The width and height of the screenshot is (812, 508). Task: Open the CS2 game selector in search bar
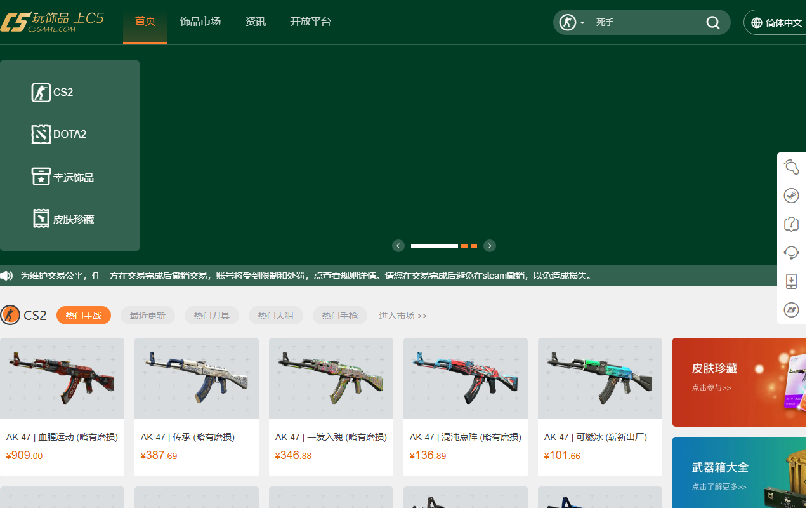[572, 22]
